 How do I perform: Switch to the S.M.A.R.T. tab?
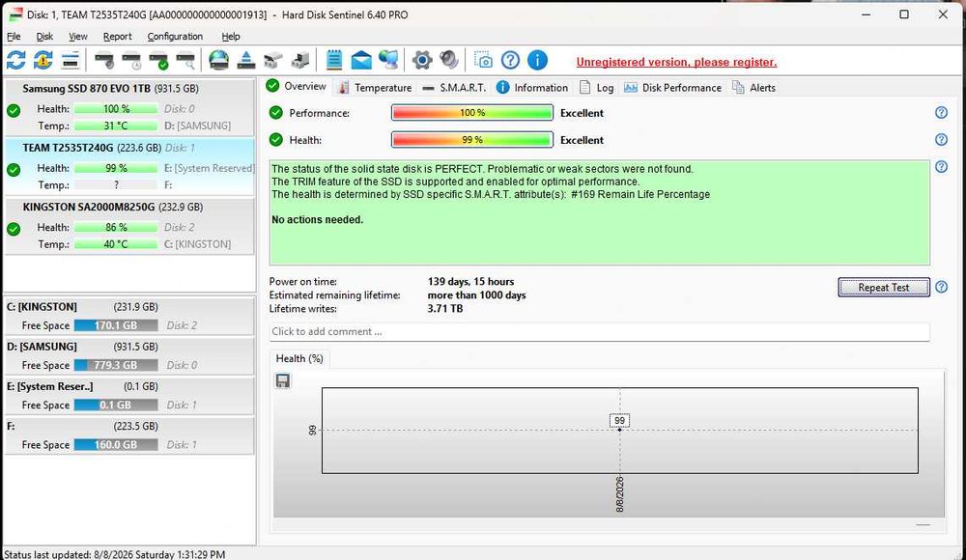pyautogui.click(x=455, y=88)
